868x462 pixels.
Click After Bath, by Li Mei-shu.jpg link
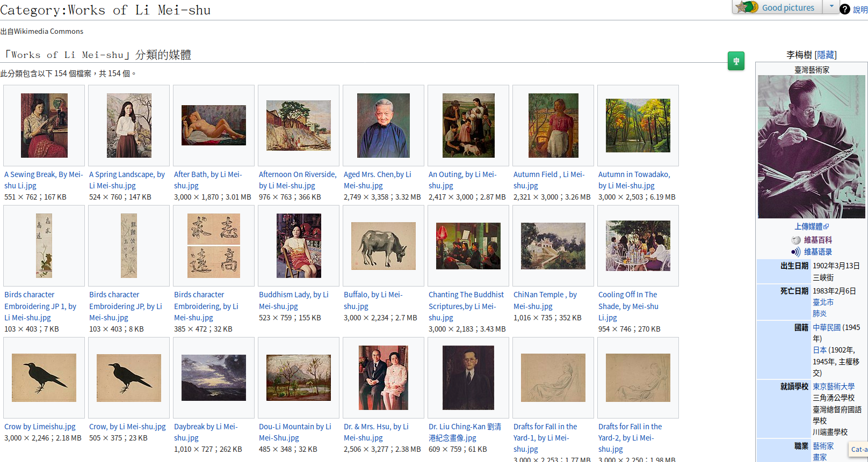coord(208,180)
